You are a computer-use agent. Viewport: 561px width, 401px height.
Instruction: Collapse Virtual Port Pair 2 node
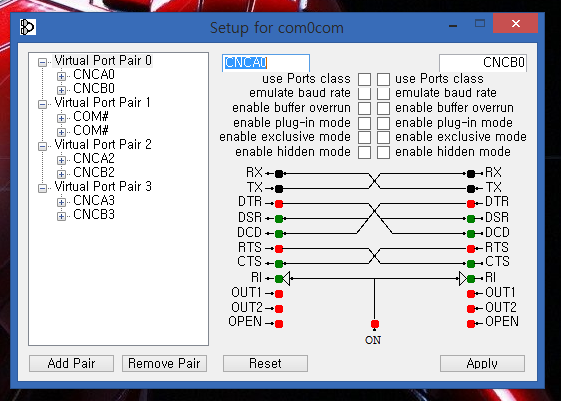(x=42, y=146)
